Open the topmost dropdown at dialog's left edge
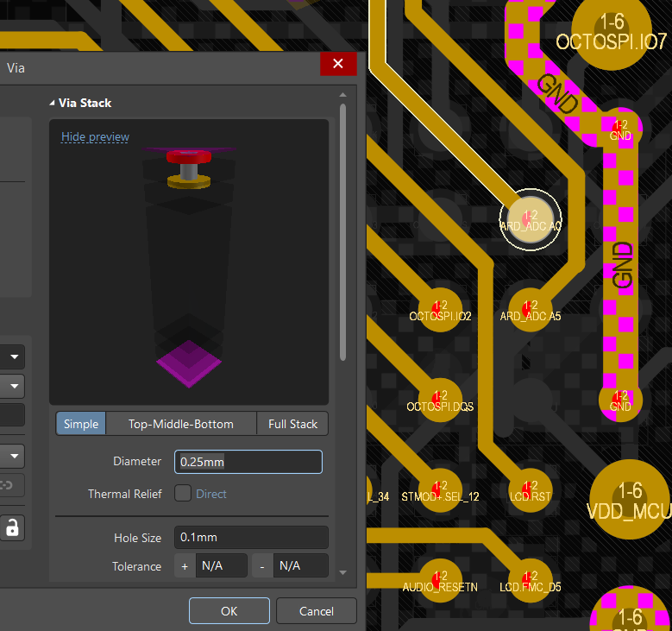The height and width of the screenshot is (631, 672). 13,356
